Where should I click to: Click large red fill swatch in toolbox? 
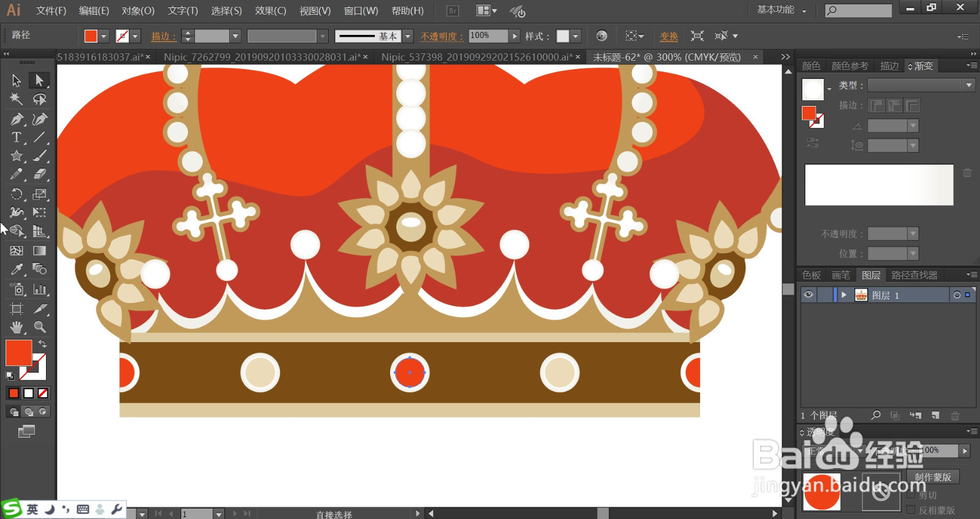[18, 353]
